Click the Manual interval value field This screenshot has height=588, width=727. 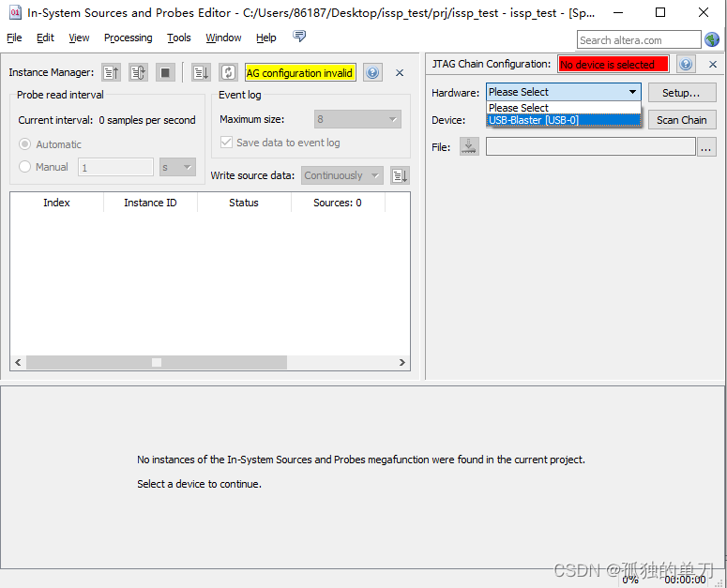click(x=115, y=167)
